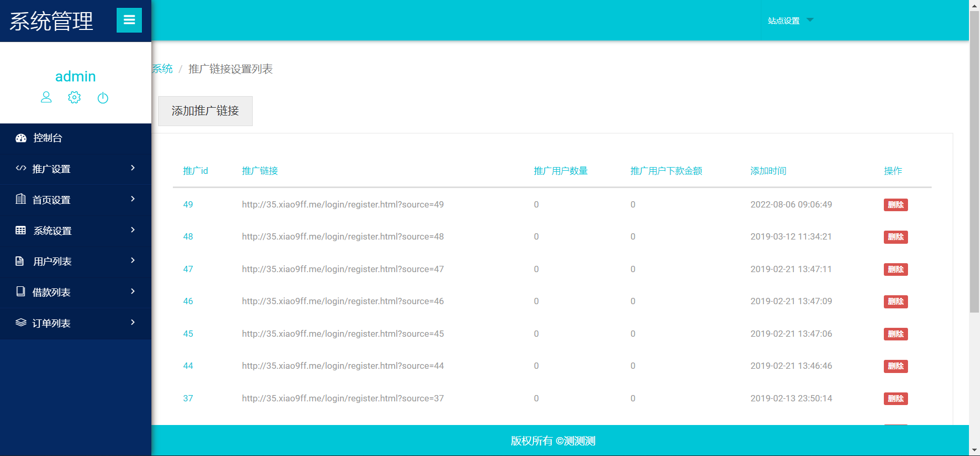
Task: Click the dashboard icon beside 控制台
Action: pos(21,138)
